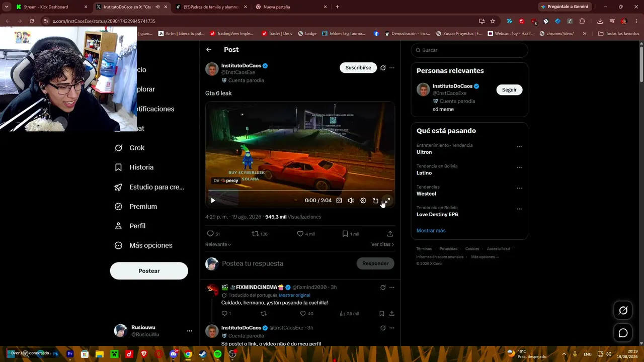Focus the Postea tu respuesta field
The height and width of the screenshot is (362, 644).
[287, 263]
